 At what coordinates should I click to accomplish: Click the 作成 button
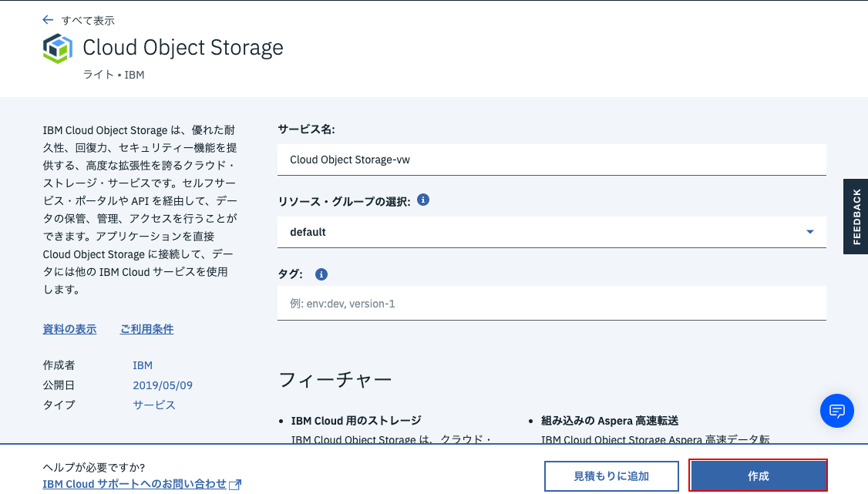point(758,476)
